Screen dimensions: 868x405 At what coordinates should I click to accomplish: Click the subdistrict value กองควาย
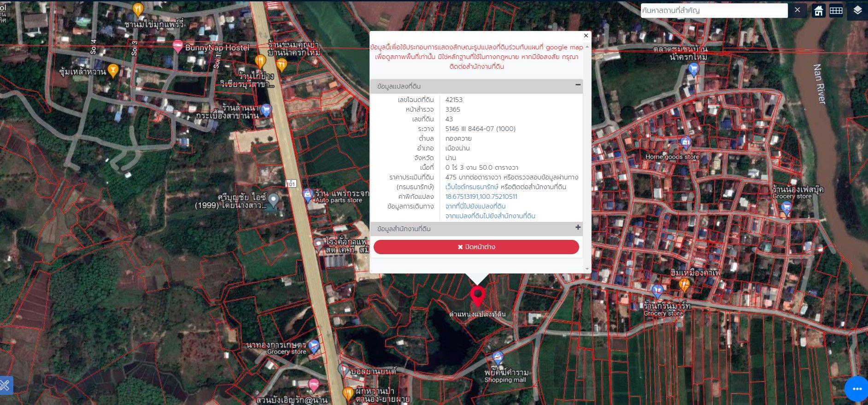(x=458, y=138)
